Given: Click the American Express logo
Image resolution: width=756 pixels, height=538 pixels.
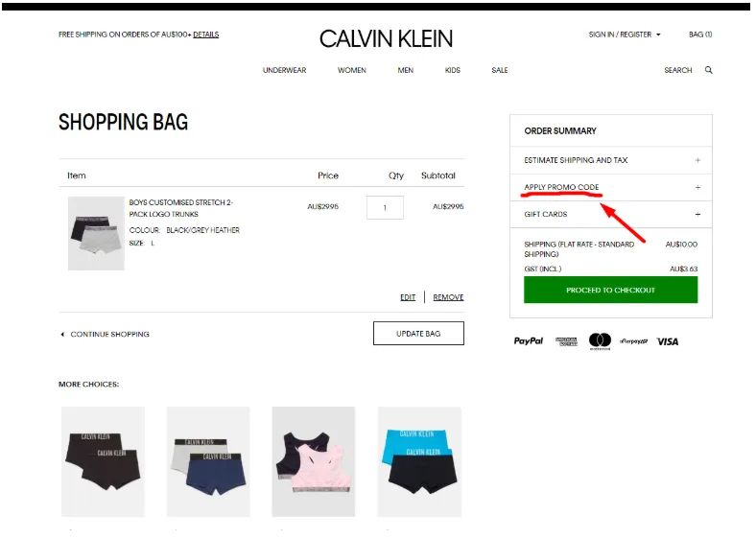Looking at the screenshot, I should (566, 341).
